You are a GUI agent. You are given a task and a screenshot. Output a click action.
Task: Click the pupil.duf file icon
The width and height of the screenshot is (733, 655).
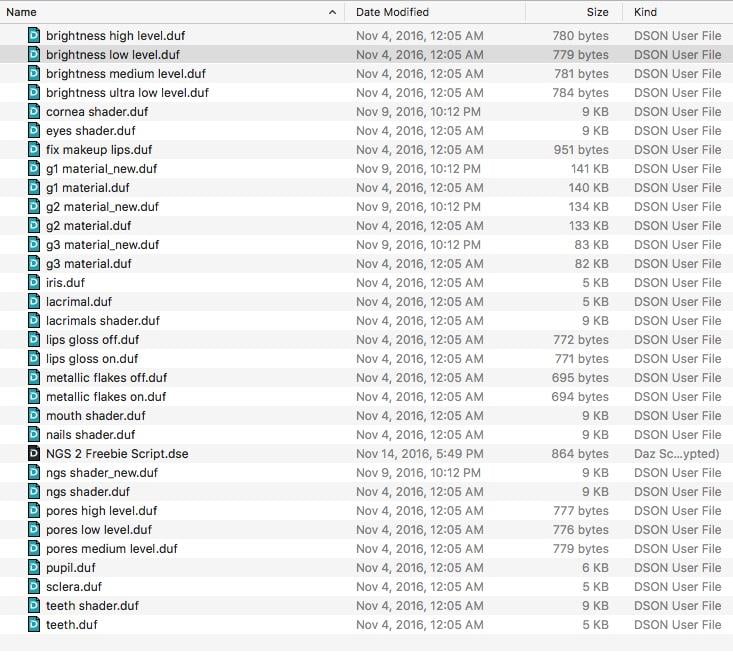pyautogui.click(x=34, y=568)
